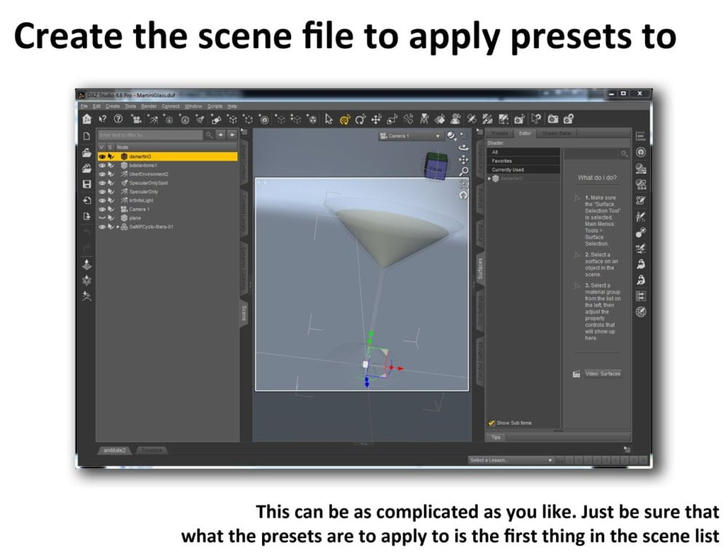728x560 pixels.
Task: Uncheck the Show Sub Items checkbox
Action: point(491,423)
